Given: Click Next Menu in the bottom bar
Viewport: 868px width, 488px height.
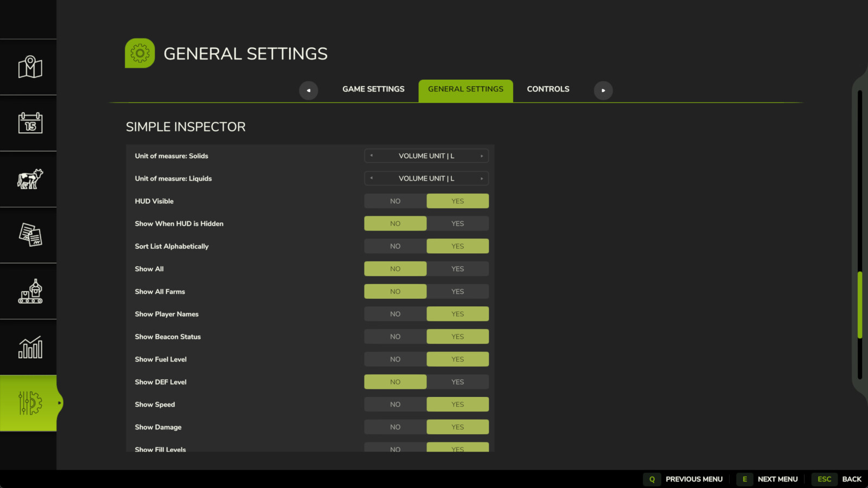Looking at the screenshot, I should click(778, 479).
